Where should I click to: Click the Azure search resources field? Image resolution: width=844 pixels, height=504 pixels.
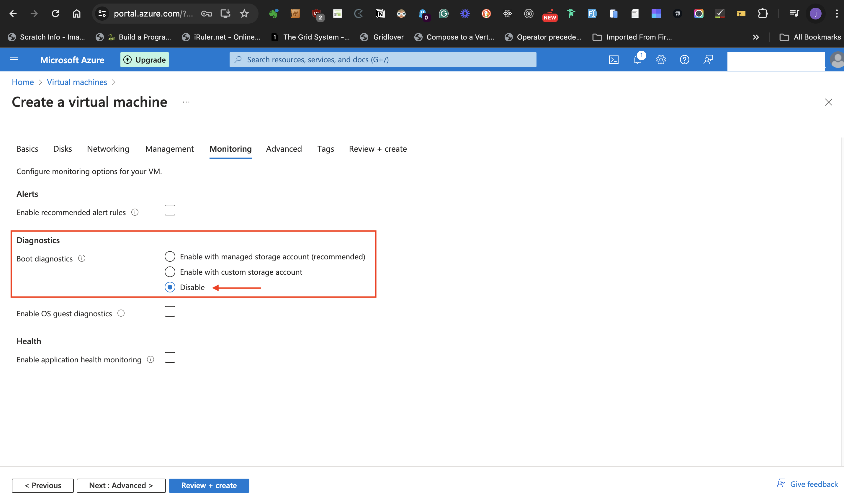coord(383,60)
